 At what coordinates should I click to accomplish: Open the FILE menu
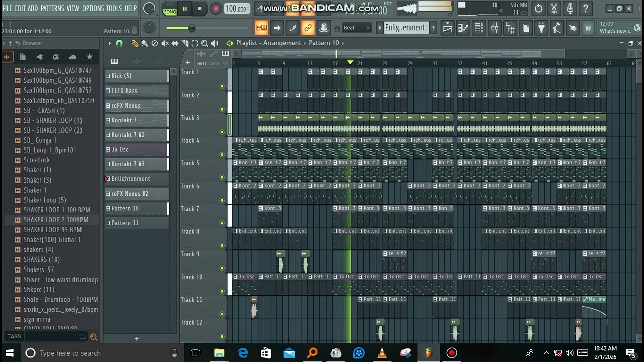coord(7,8)
